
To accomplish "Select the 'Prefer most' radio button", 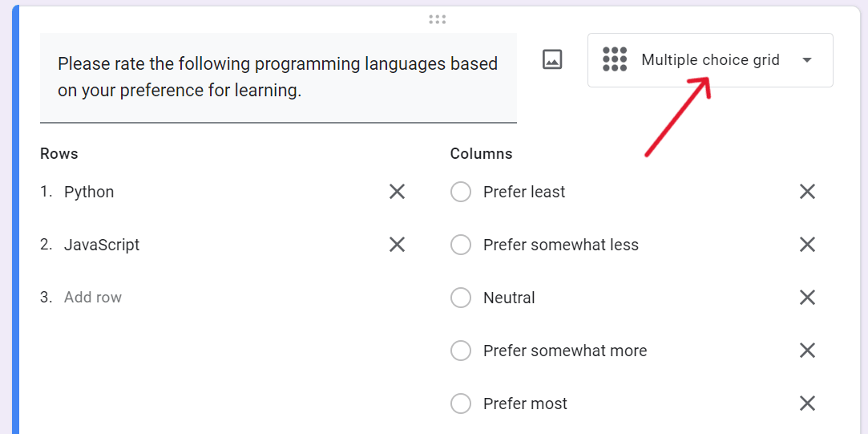I will [x=461, y=404].
